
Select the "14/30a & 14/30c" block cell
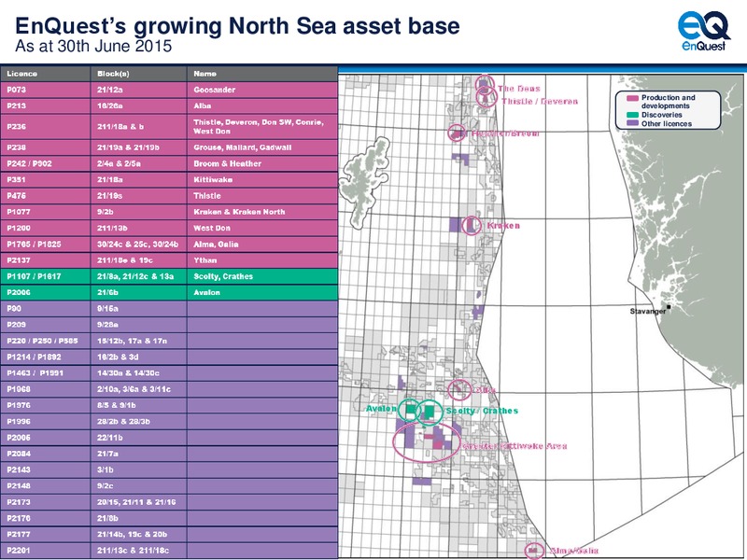tap(138, 373)
